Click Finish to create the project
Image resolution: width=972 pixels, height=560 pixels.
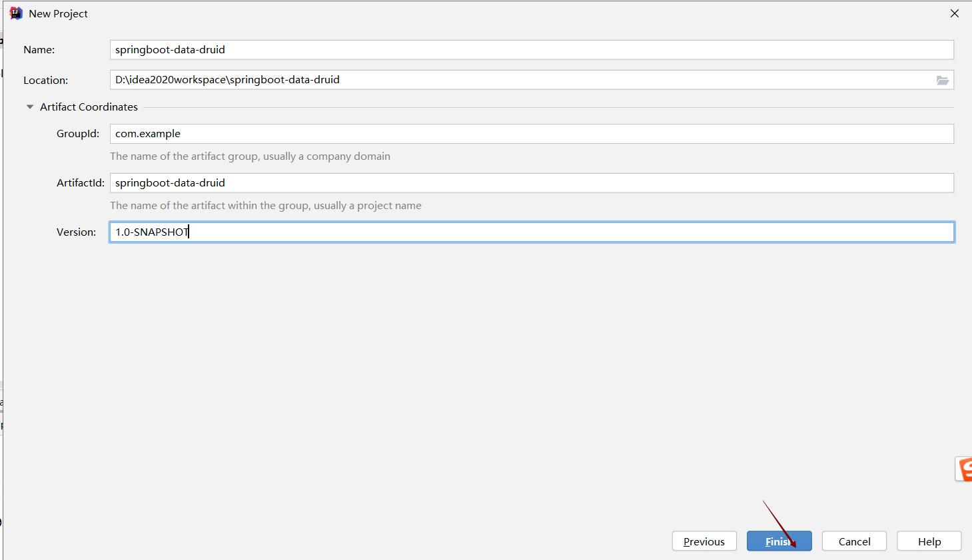[779, 541]
